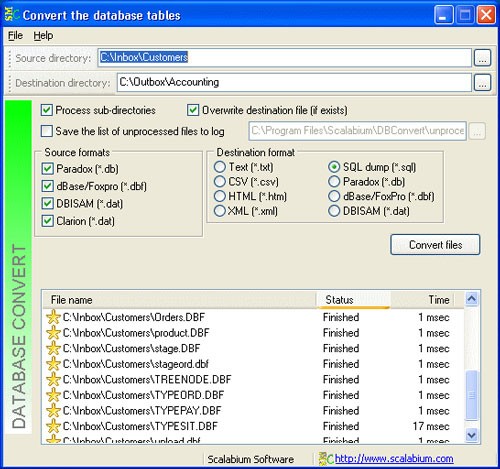Screen dimensions: 500x469
Task: Select XML (*.xml) destination format
Action: pyautogui.click(x=220, y=211)
